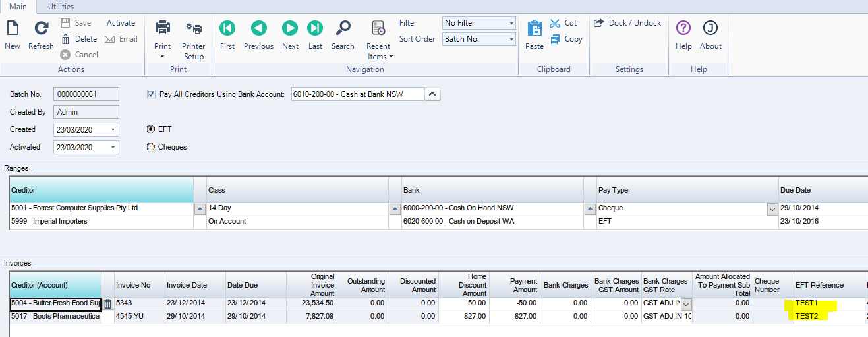
Task: Open the Help icon
Action: [683, 28]
